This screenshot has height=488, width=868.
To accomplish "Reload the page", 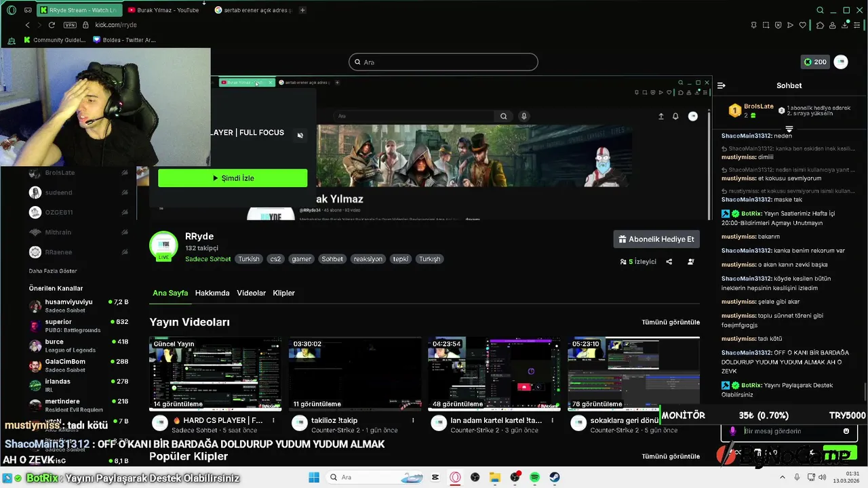I will click(x=52, y=25).
